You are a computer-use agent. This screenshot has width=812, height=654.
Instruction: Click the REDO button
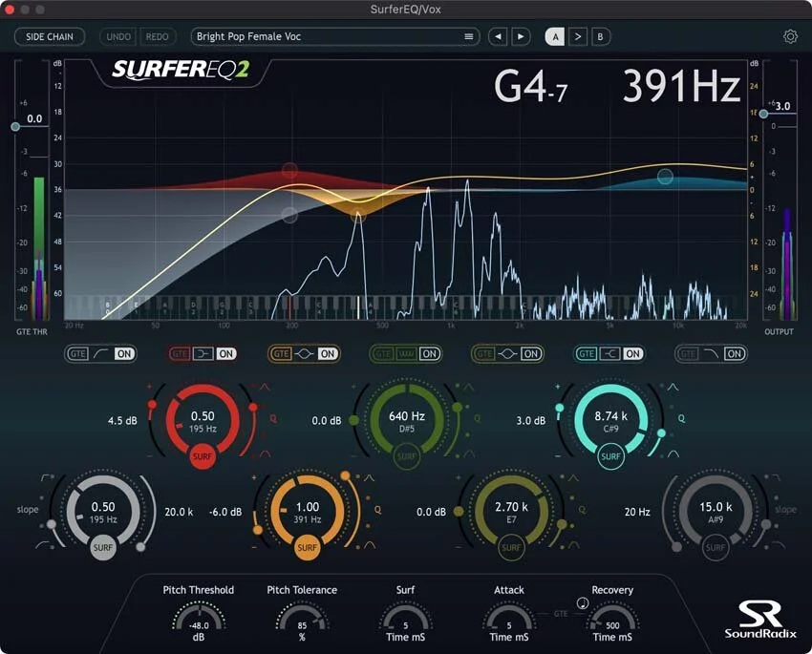[x=157, y=36]
